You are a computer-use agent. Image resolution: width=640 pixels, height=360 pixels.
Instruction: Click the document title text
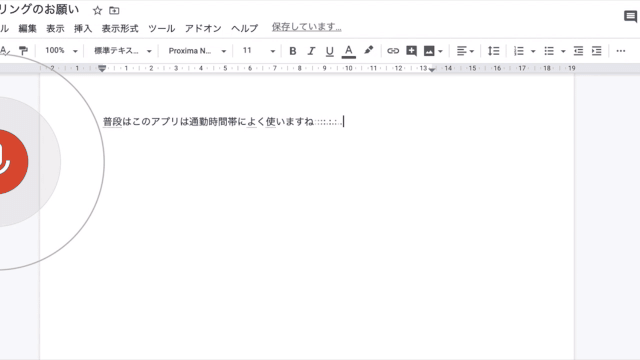(x=40, y=9)
